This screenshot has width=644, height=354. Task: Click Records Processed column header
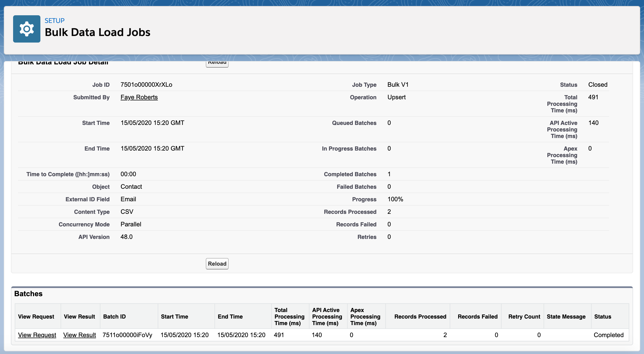[420, 317]
